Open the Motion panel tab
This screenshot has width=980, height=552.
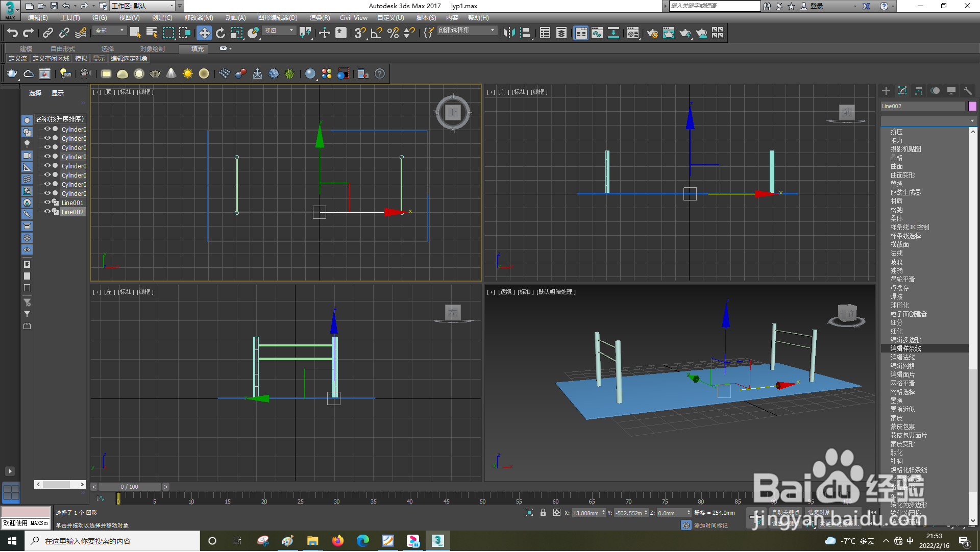[x=935, y=90]
